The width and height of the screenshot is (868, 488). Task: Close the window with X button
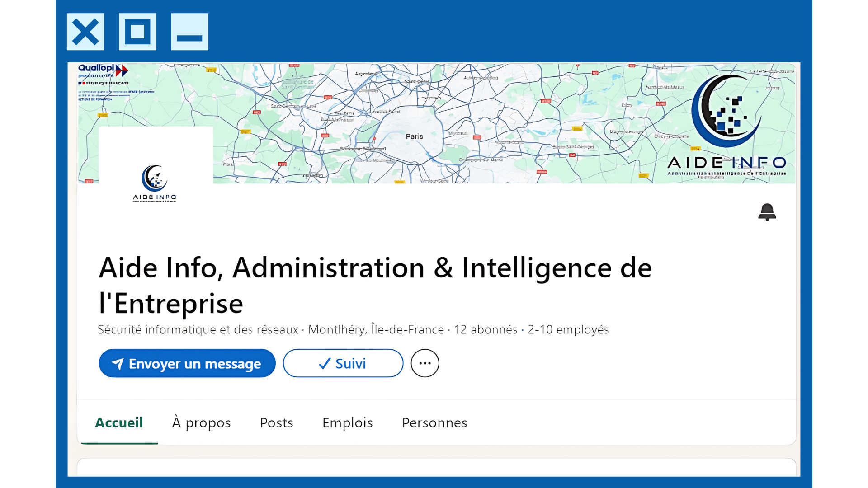tap(85, 32)
